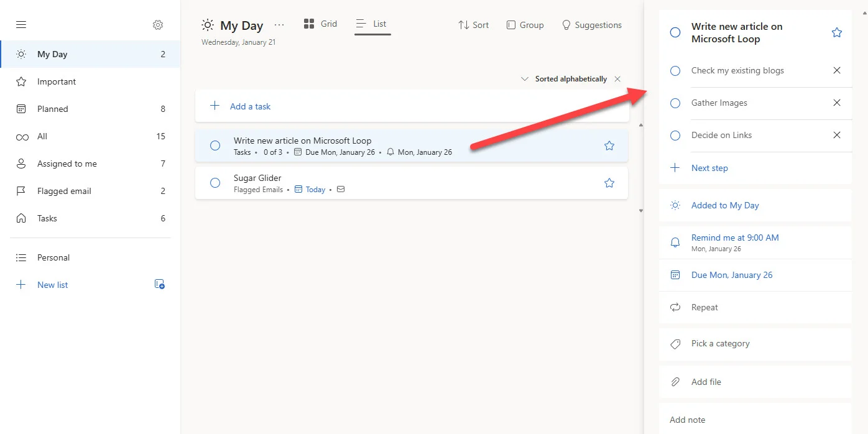This screenshot has height=434, width=868.
Task: Open the hamburger navigation menu
Action: [21, 25]
